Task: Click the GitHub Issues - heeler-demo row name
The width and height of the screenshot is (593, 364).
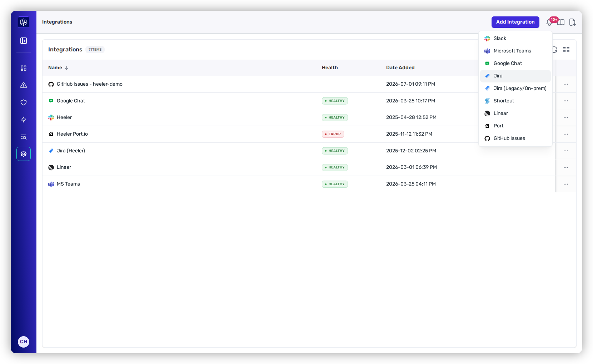Action: [x=90, y=84]
